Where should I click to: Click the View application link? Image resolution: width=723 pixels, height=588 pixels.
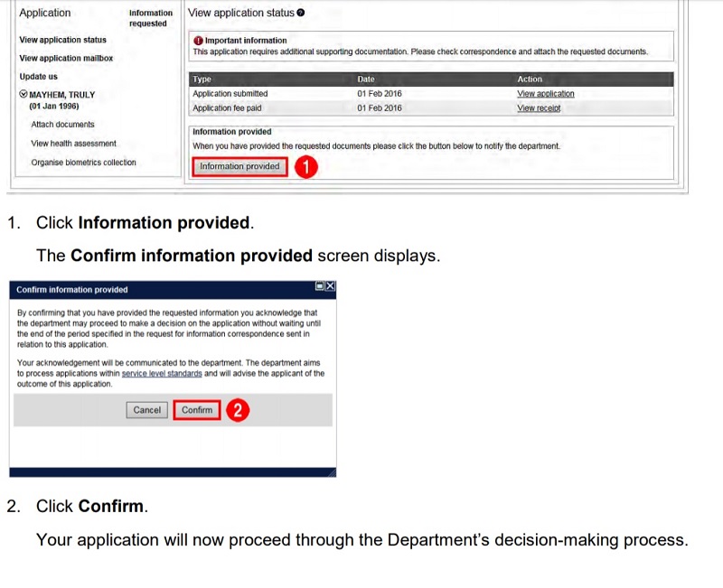545,94
